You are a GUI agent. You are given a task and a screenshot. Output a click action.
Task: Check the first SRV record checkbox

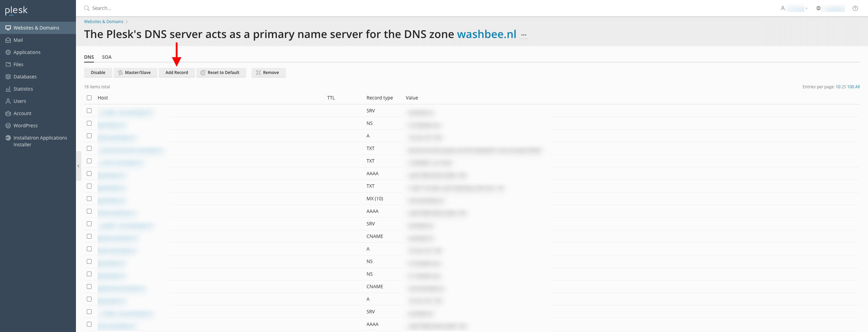(x=89, y=111)
